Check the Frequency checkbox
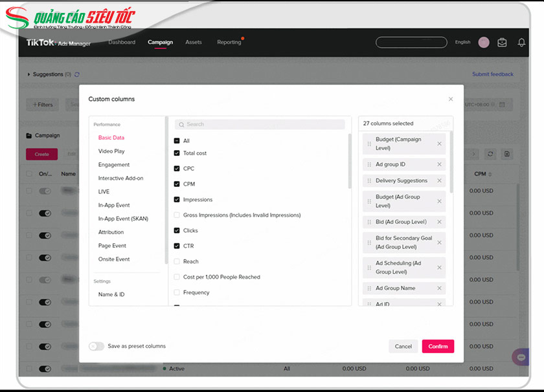Image resolution: width=544 pixels, height=392 pixels. pos(177,292)
